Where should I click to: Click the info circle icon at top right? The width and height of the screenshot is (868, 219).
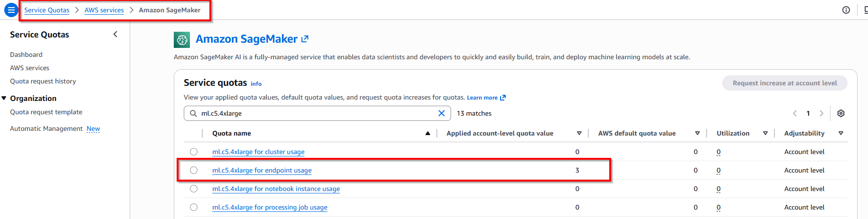pos(846,10)
